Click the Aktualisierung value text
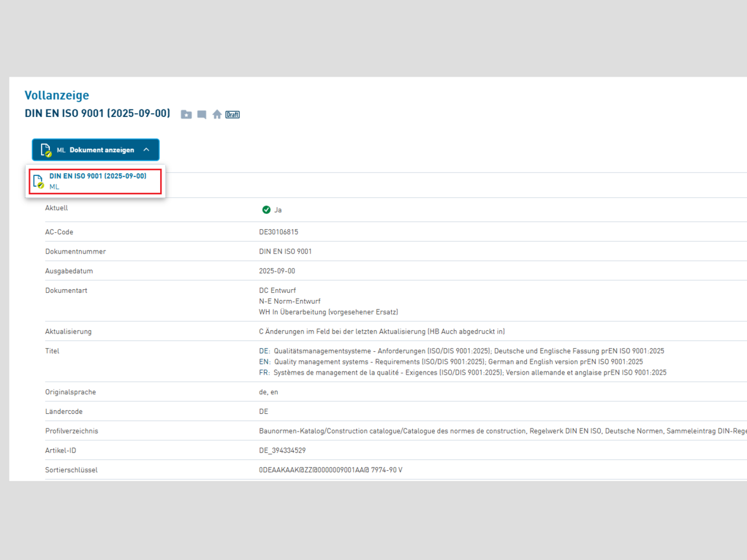The width and height of the screenshot is (747, 560). click(x=382, y=332)
